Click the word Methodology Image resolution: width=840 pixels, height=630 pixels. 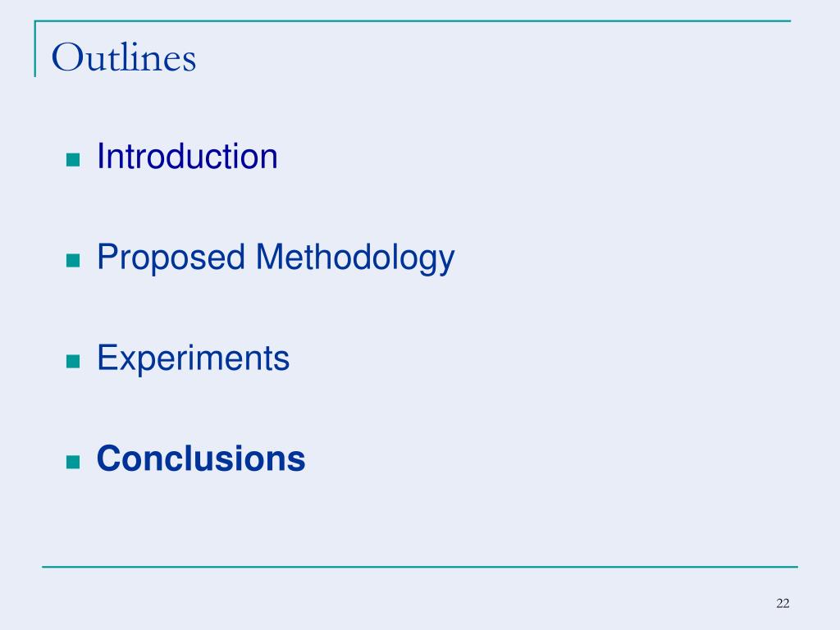coord(355,258)
